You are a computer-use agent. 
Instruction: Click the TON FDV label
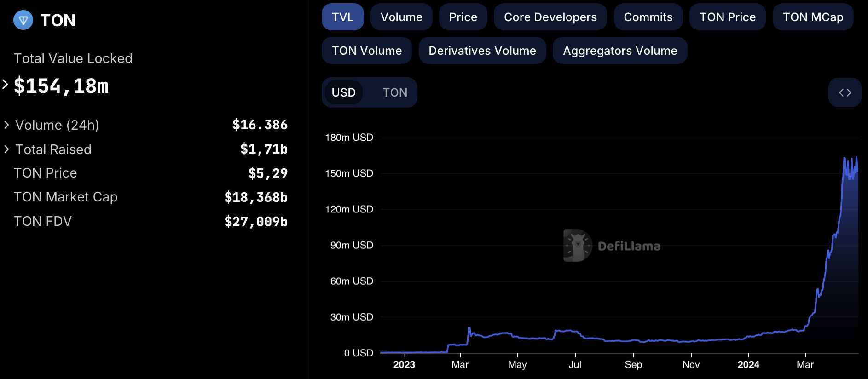43,221
